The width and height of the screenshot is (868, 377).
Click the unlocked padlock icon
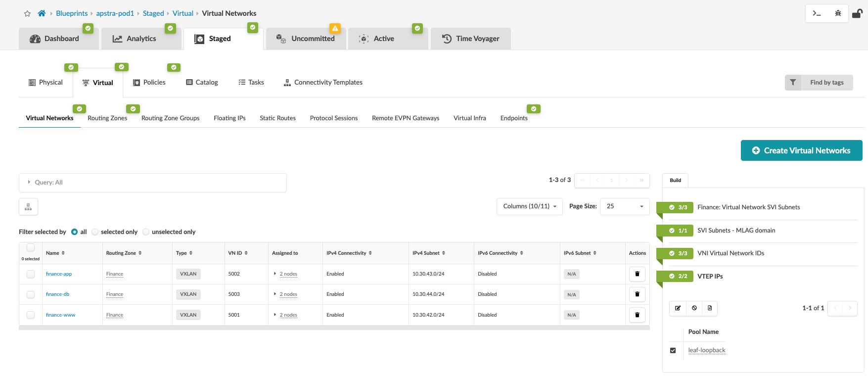pos(857,13)
